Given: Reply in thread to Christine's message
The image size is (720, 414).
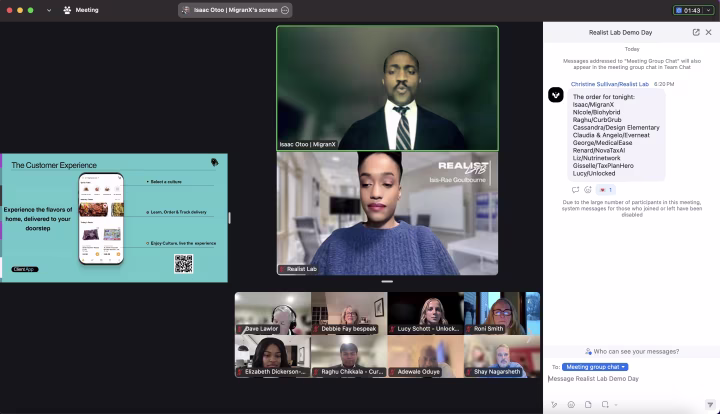Looking at the screenshot, I should point(575,190).
